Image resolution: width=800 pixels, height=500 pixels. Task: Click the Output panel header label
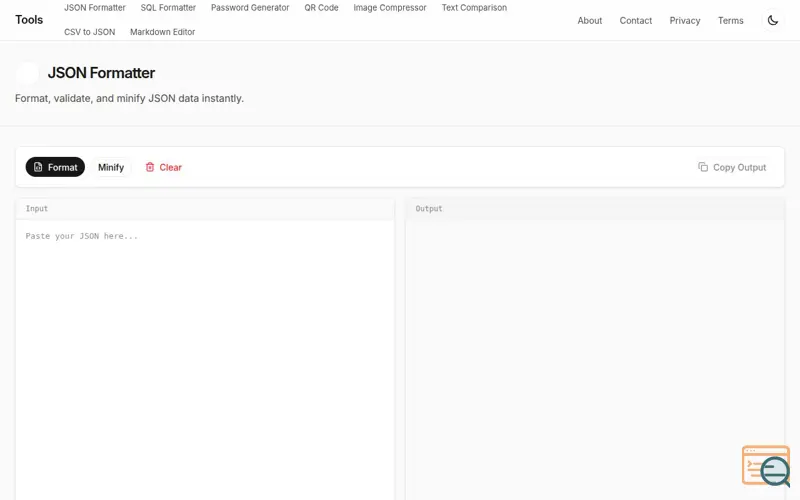tap(429, 209)
